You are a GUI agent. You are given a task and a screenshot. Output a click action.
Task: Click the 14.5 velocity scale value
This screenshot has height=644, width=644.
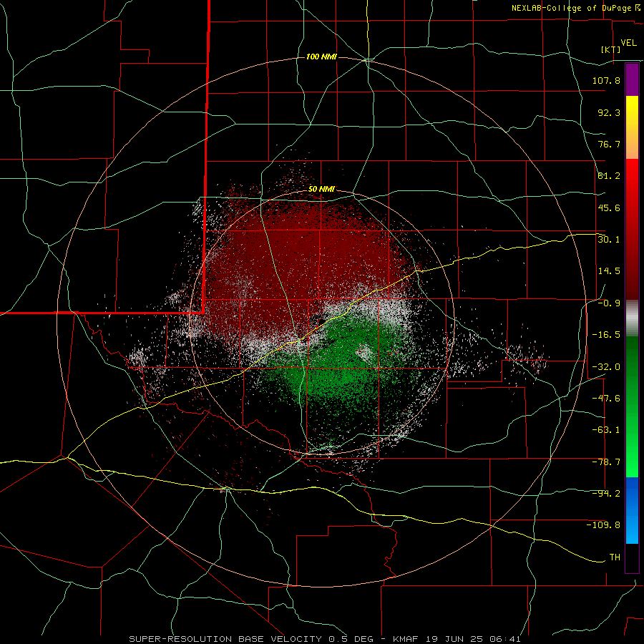click(609, 270)
